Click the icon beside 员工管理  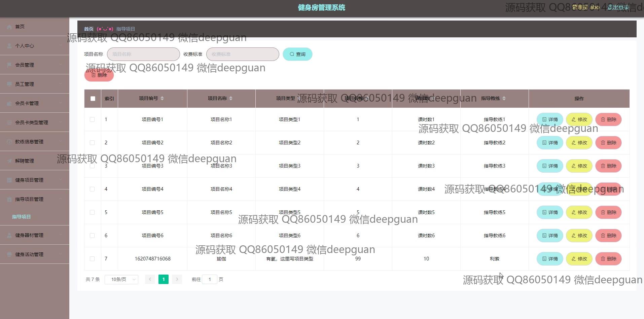coord(9,84)
